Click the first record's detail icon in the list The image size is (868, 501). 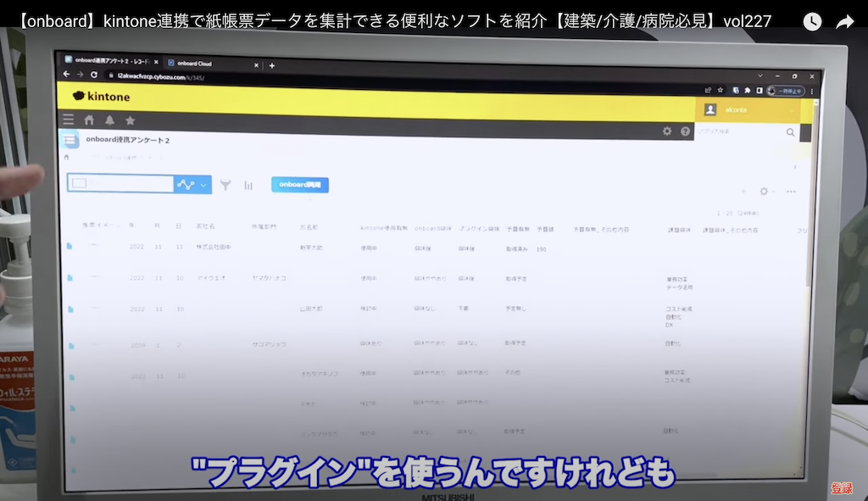coord(70,246)
